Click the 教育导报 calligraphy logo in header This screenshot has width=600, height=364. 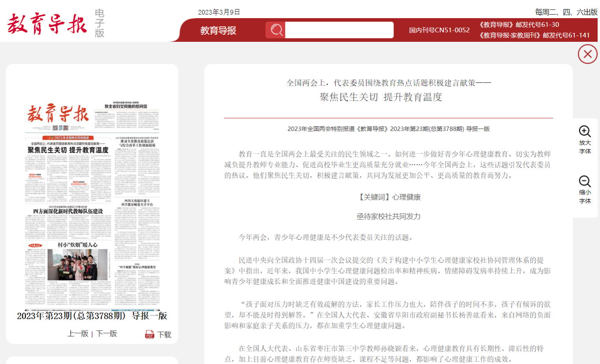point(47,24)
